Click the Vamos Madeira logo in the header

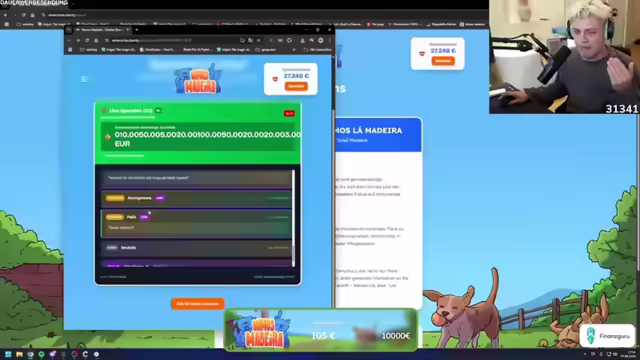(199, 79)
